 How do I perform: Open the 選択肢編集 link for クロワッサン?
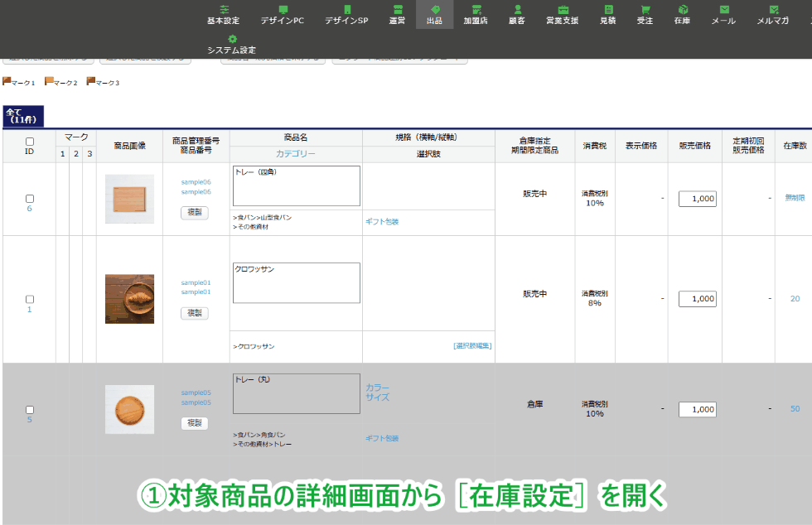click(472, 346)
